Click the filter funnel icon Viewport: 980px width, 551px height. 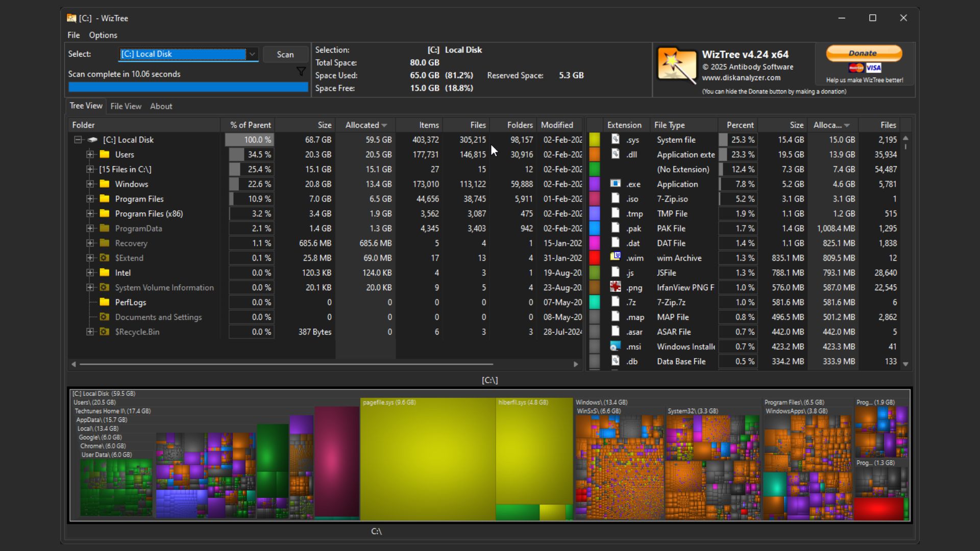point(301,72)
